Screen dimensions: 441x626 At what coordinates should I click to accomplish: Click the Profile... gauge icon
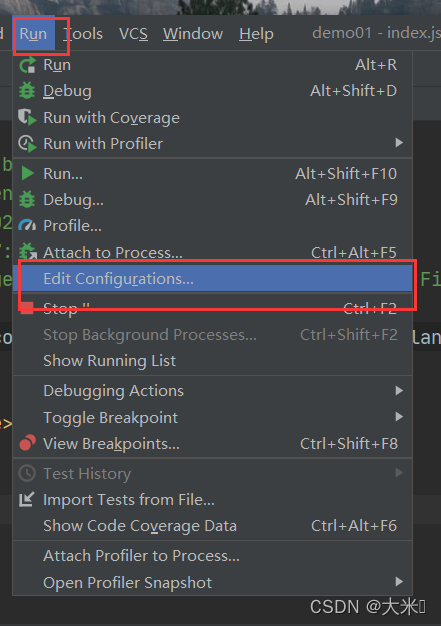27,226
